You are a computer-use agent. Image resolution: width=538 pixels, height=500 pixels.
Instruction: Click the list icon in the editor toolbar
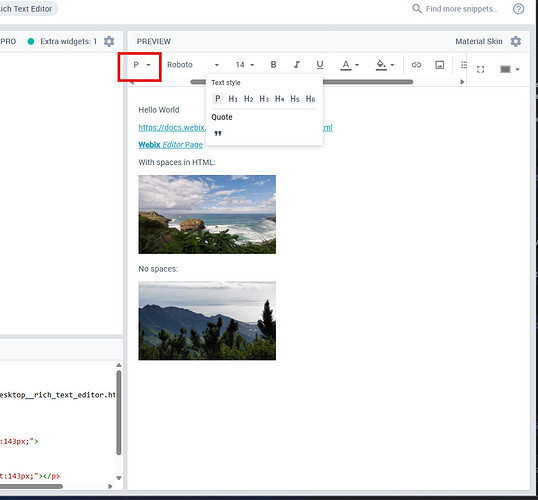click(x=464, y=65)
